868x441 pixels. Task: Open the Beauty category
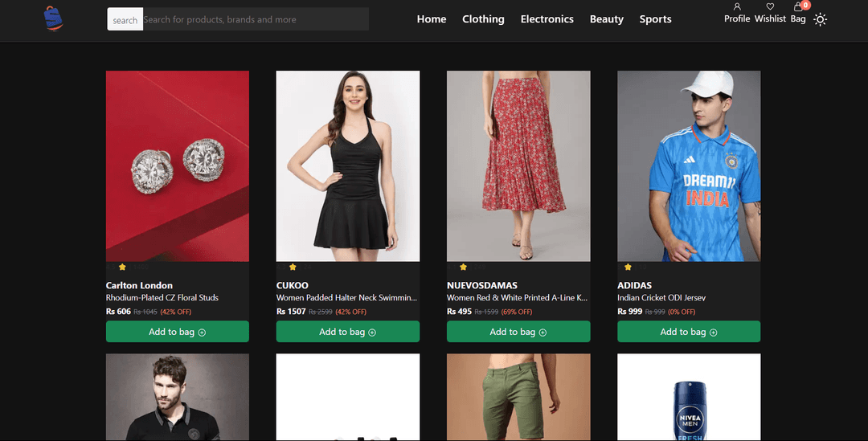tap(606, 19)
